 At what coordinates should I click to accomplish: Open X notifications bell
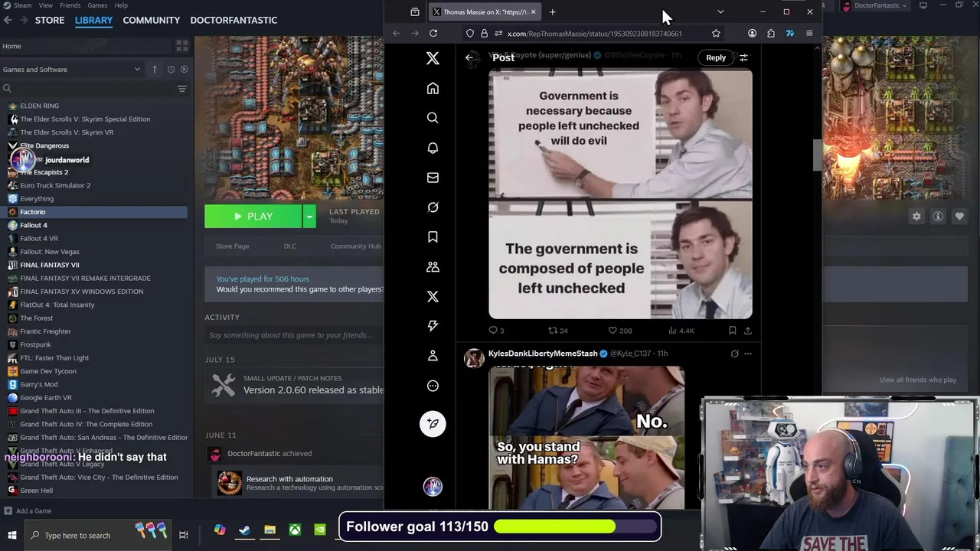[x=433, y=148]
